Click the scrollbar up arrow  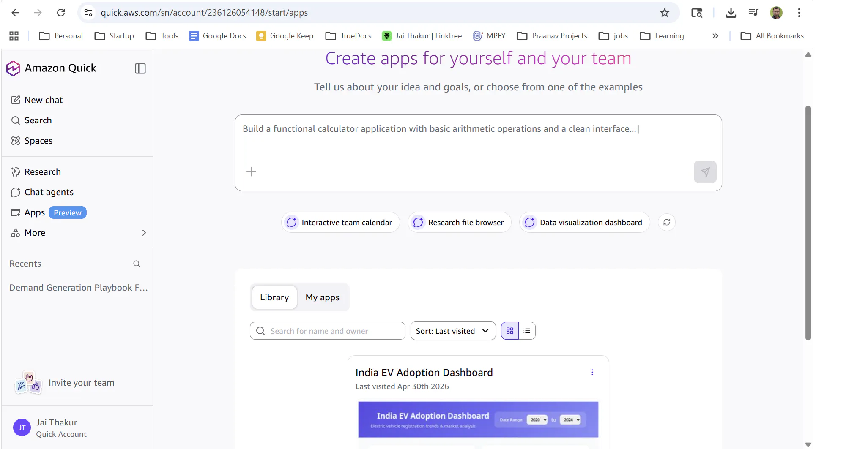[808, 54]
